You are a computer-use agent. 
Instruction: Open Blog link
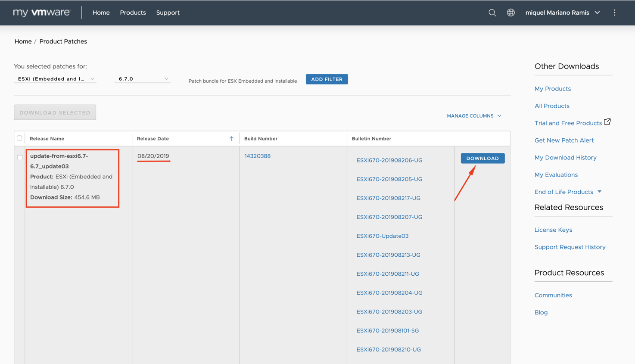click(x=541, y=313)
